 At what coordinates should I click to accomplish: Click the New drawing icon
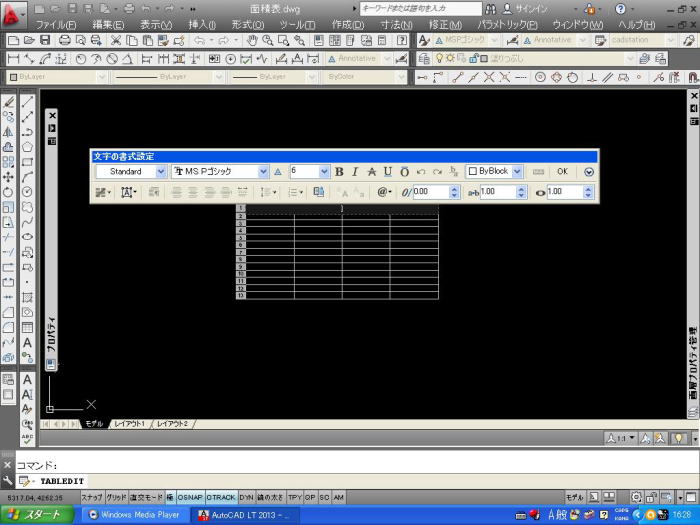click(x=13, y=41)
